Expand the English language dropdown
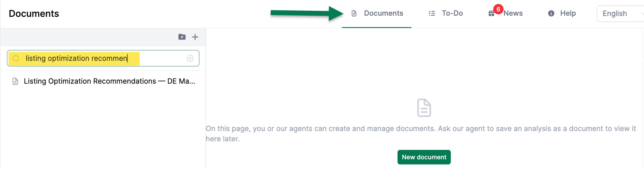 [x=620, y=14]
